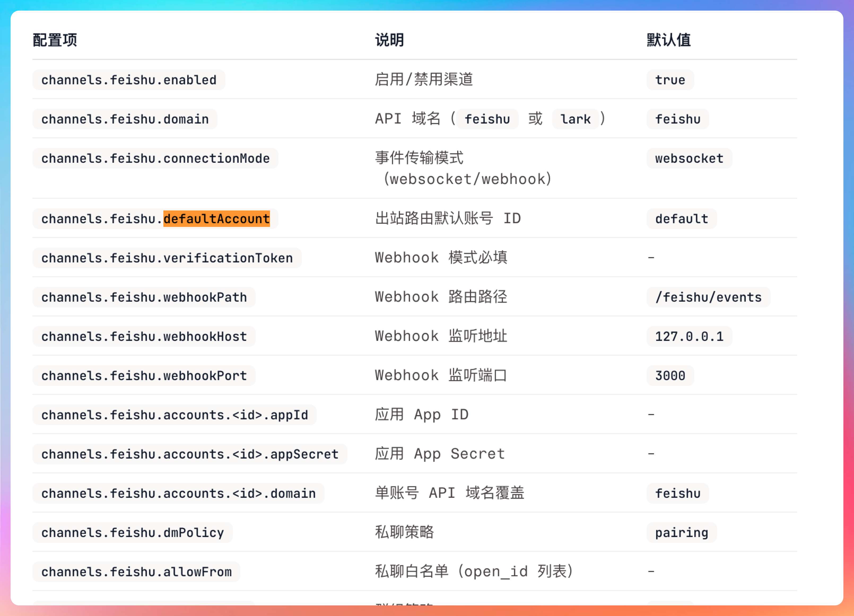854x616 pixels.
Task: Click the channels.feishu.enabled code label
Action: tap(129, 80)
